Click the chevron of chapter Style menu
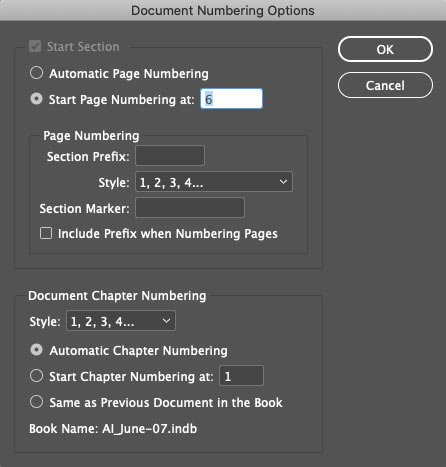 [x=166, y=321]
